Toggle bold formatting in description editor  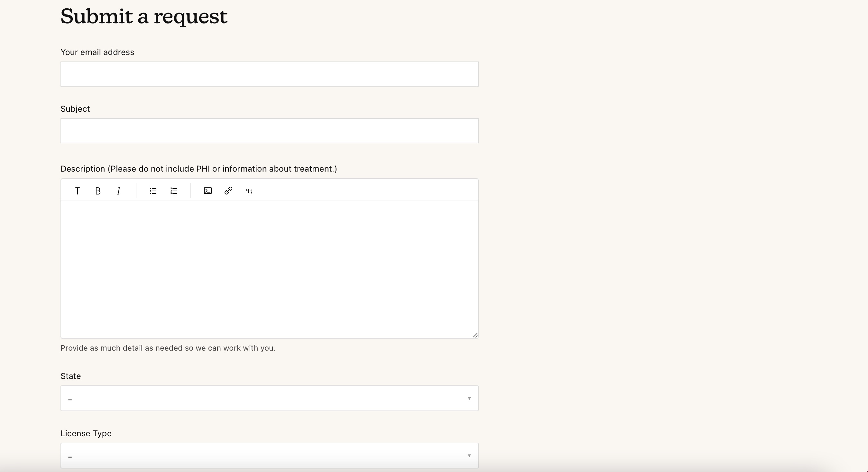coord(98,191)
